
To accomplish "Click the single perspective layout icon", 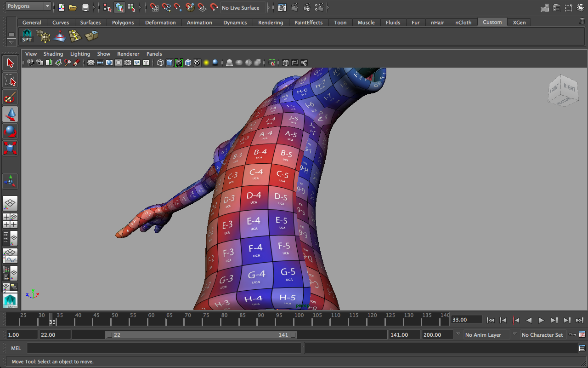I will coord(10,203).
